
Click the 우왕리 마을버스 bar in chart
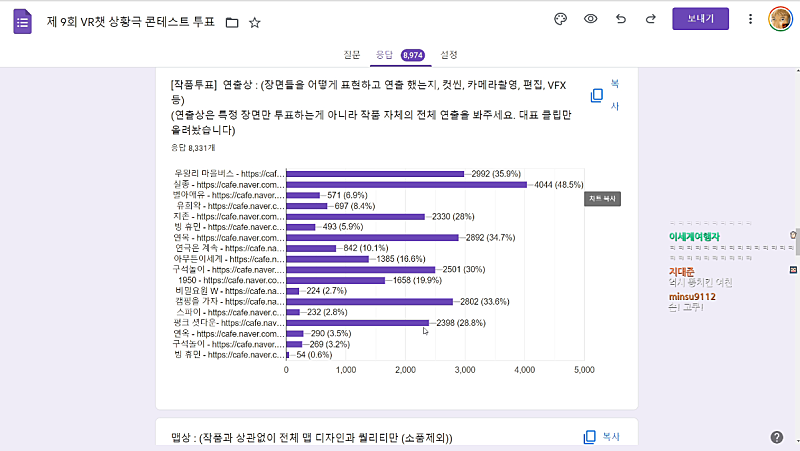pos(375,174)
